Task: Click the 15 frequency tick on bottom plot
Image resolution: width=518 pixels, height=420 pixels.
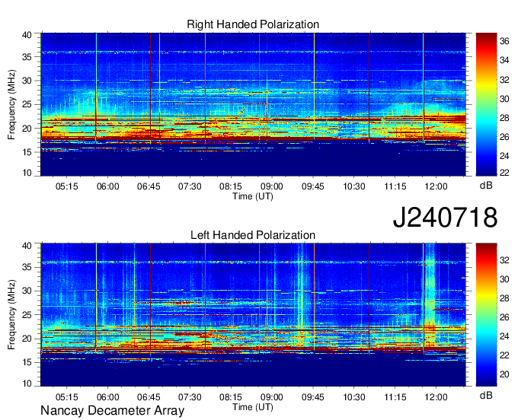Action: click(x=27, y=362)
